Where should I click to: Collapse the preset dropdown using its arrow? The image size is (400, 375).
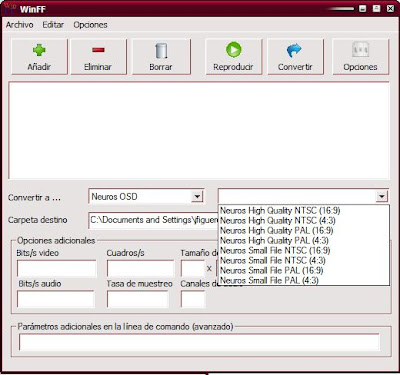tap(382, 196)
